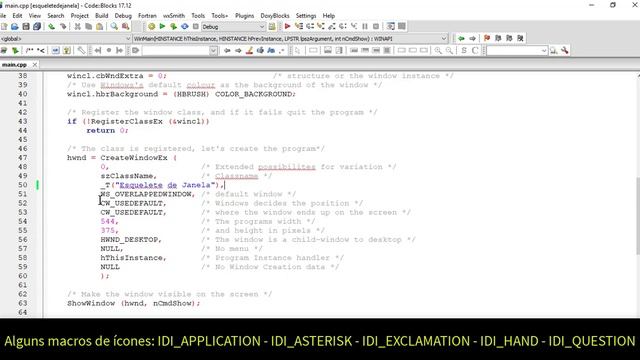Click hThisInstance on line 58

point(131,258)
